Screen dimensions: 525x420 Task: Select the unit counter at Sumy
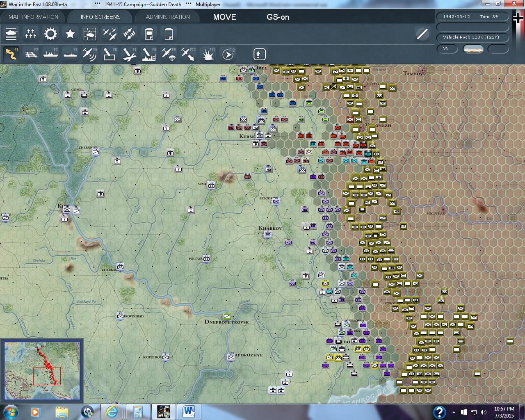(211, 185)
